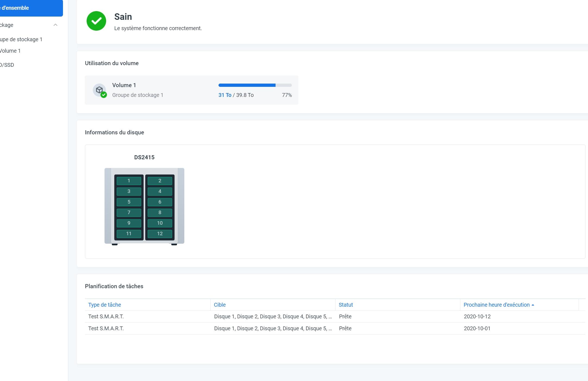Select disk bay 7 on DS2415
The image size is (588, 381).
tap(129, 212)
